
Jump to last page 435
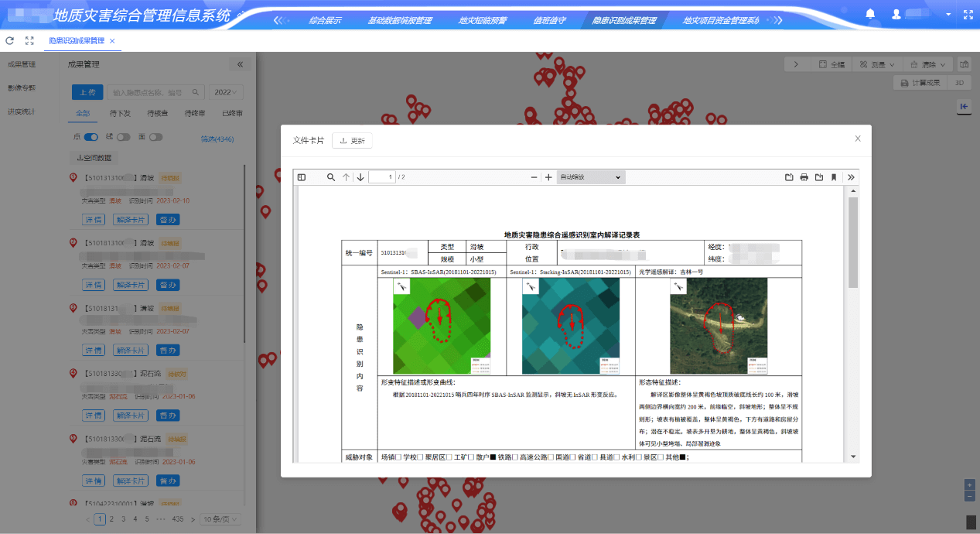[x=178, y=519]
